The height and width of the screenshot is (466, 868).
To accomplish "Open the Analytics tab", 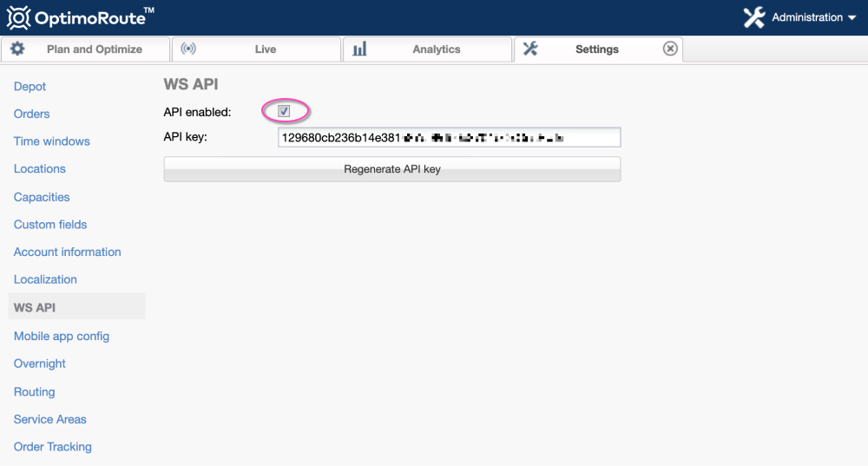I will pos(436,49).
